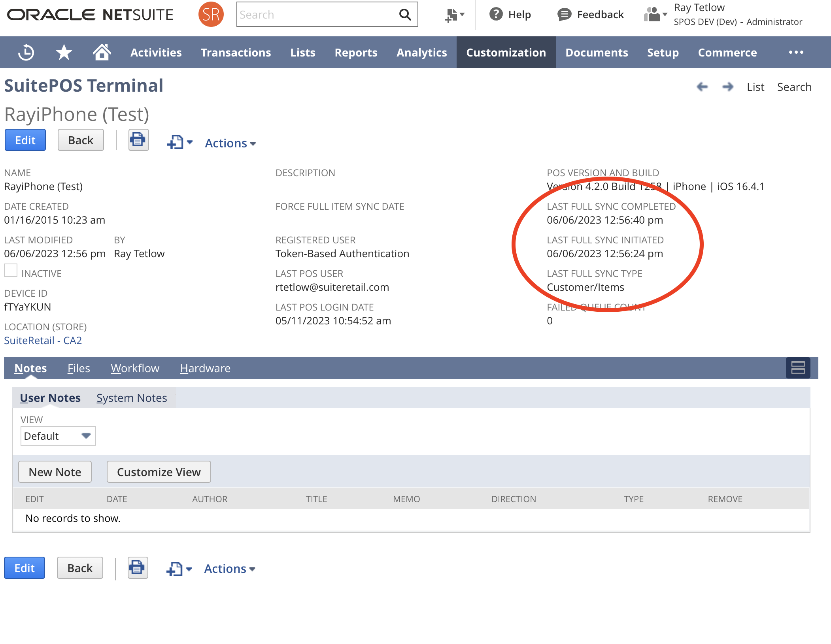Select the System Notes subtab
Screen dimensions: 831x644
point(132,398)
